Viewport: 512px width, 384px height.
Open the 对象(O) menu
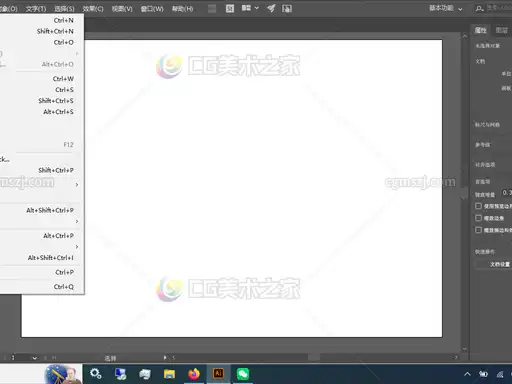tap(9, 9)
